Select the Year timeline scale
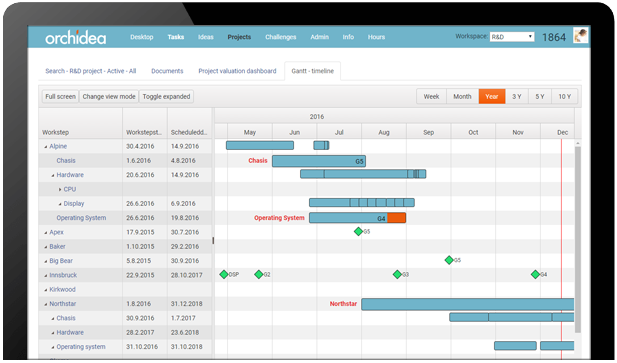617x363 pixels. coord(492,96)
